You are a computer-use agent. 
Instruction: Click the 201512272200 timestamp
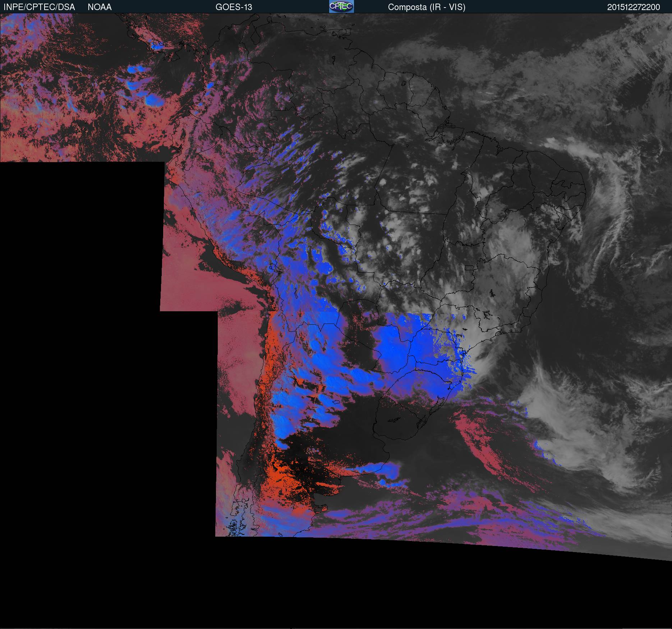(633, 7)
